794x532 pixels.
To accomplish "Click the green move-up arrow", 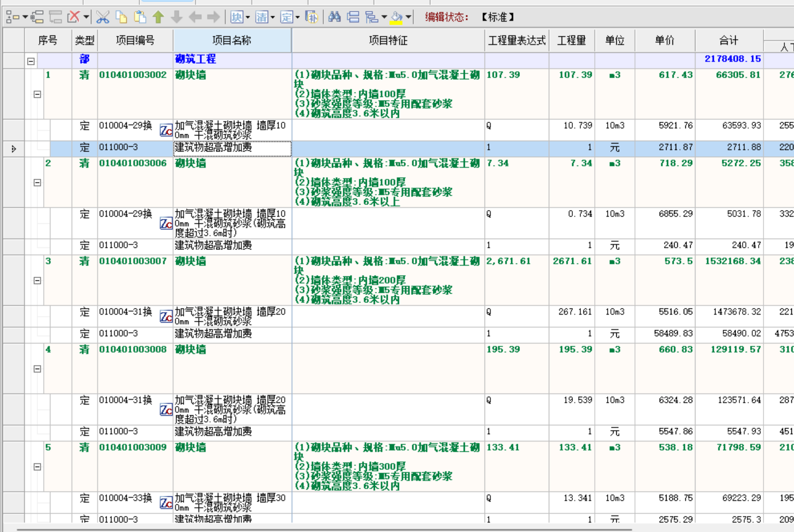I will tap(158, 17).
